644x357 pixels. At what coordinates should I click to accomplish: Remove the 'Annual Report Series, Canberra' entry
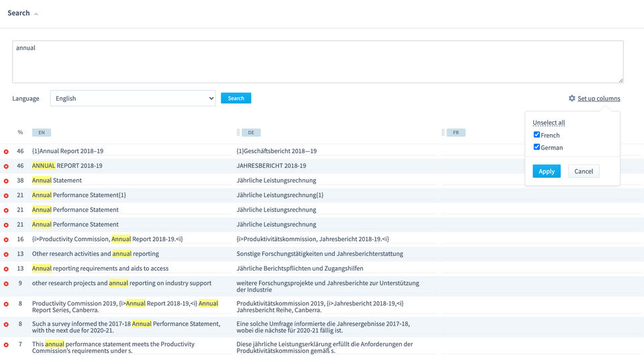click(x=6, y=304)
